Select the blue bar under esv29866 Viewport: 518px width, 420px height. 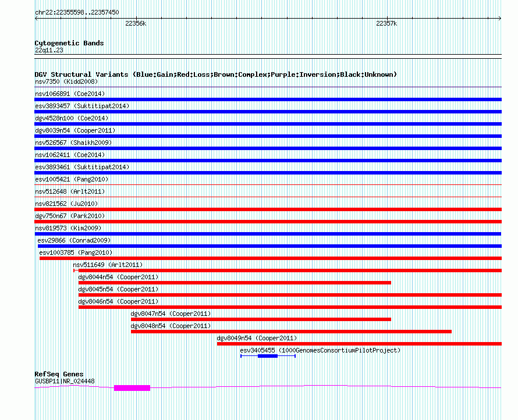pyautogui.click(x=270, y=246)
